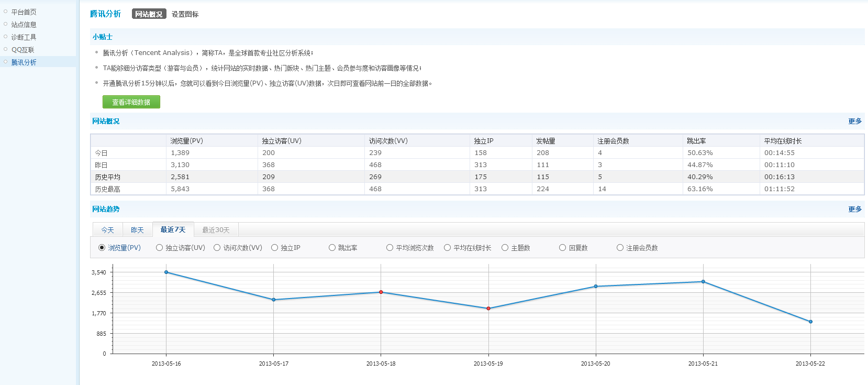Image resolution: width=868 pixels, height=385 pixels.
Task: Switch trend to the 昨天 tab
Action: [x=137, y=230]
